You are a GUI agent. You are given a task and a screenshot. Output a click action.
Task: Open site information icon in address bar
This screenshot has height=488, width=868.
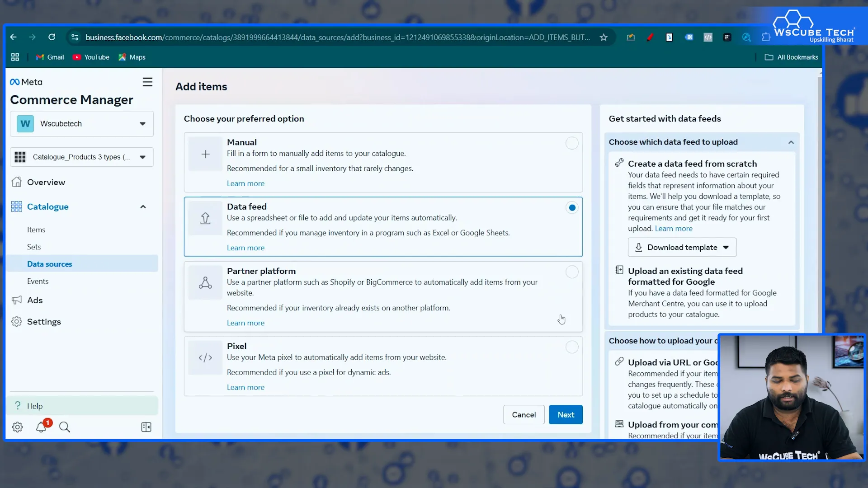[x=75, y=37]
